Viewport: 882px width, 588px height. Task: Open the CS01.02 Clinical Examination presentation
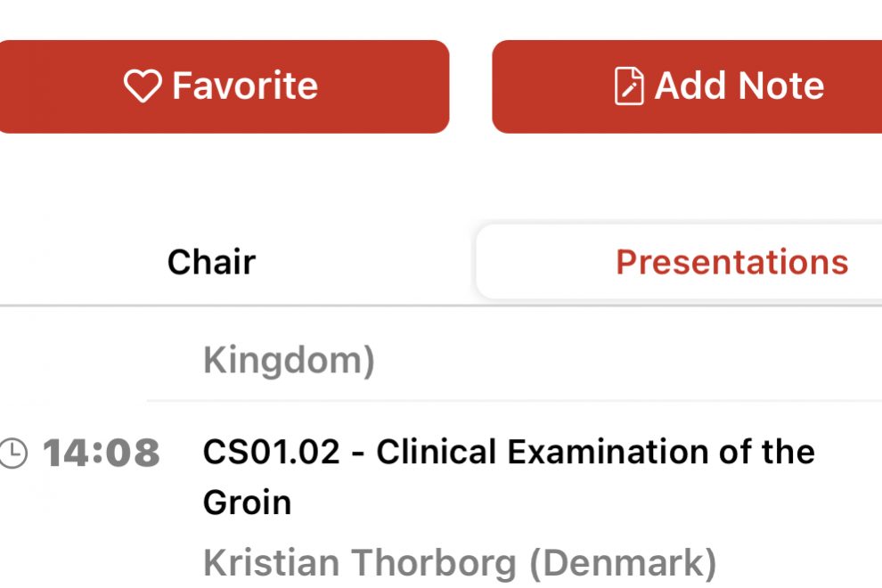508,453
